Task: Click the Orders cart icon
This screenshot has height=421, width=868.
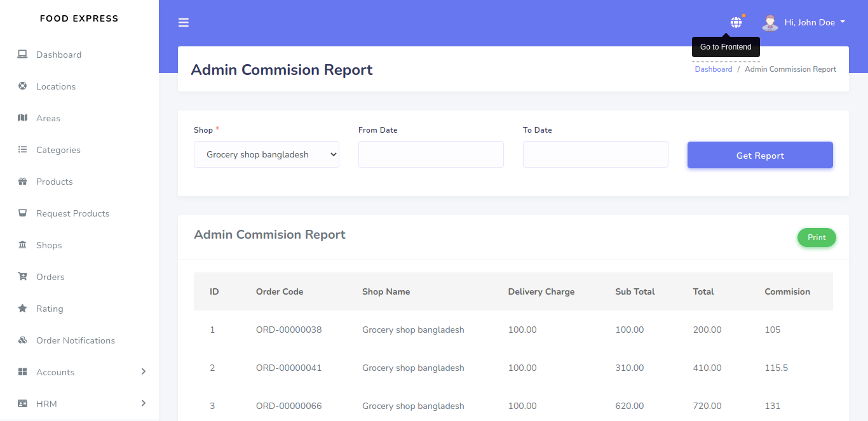Action: (x=22, y=277)
